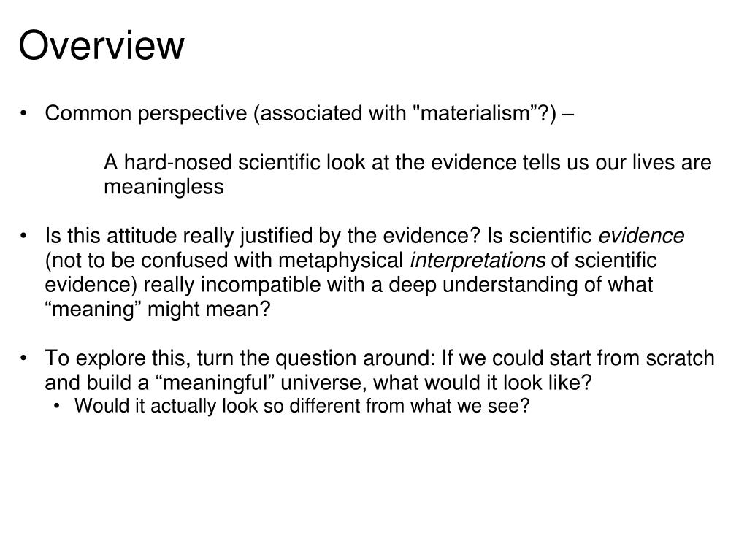Image resolution: width=747 pixels, height=560 pixels.
Task: Click the second bullet beside "Is this attitude"
Action: pyautogui.click(x=24, y=236)
